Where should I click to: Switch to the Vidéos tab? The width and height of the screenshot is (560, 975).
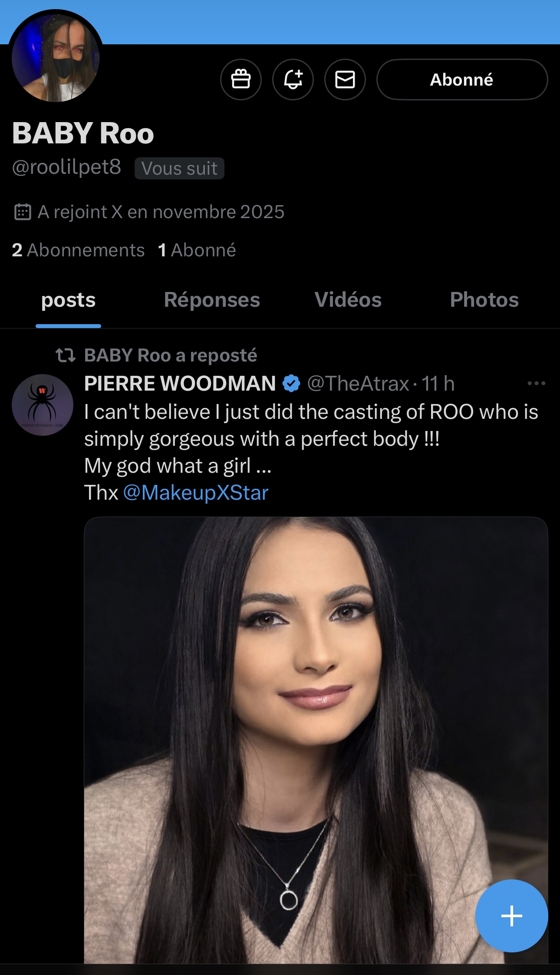pos(348,300)
